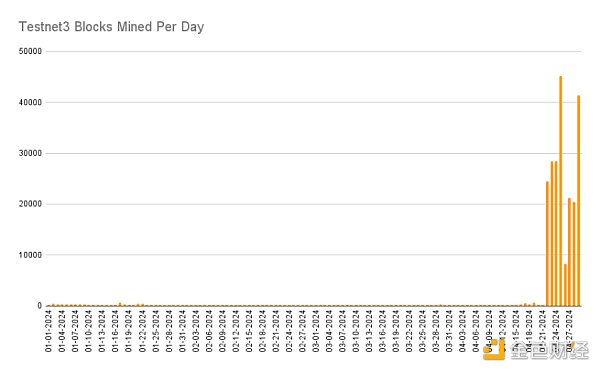Click the 30000 y-axis label

point(30,153)
